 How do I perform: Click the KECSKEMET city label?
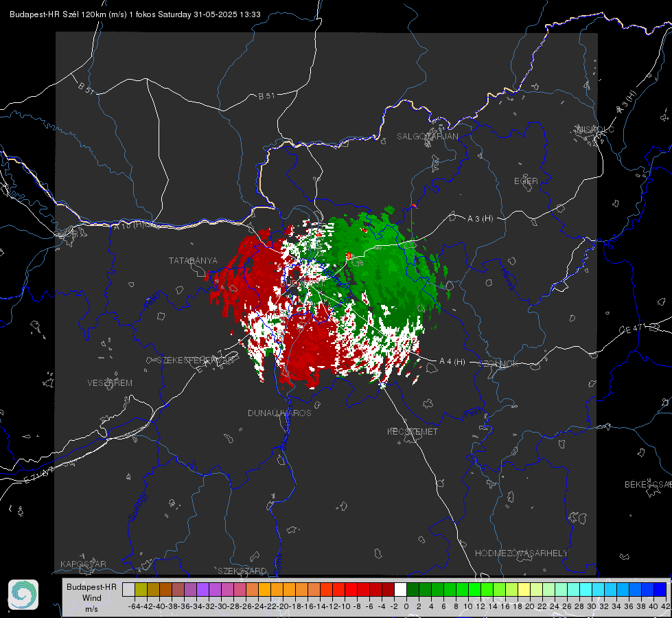coord(413,432)
